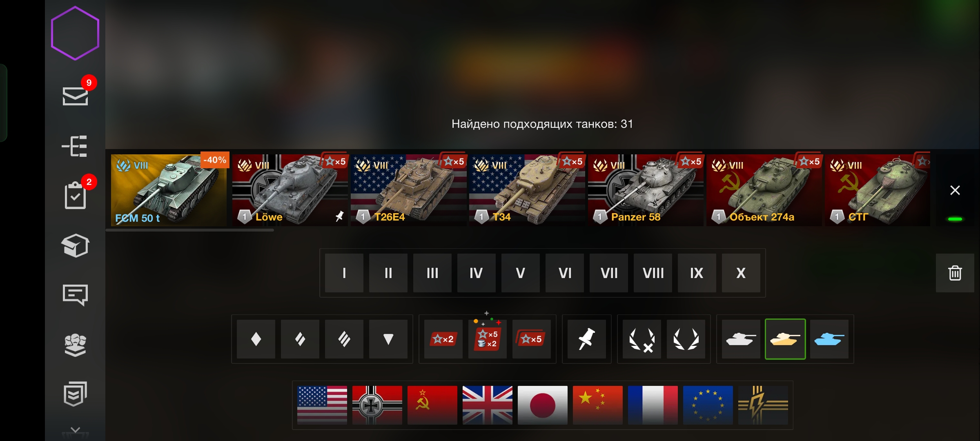980x441 pixels.
Task: Open the tech tree icon
Action: (x=75, y=146)
